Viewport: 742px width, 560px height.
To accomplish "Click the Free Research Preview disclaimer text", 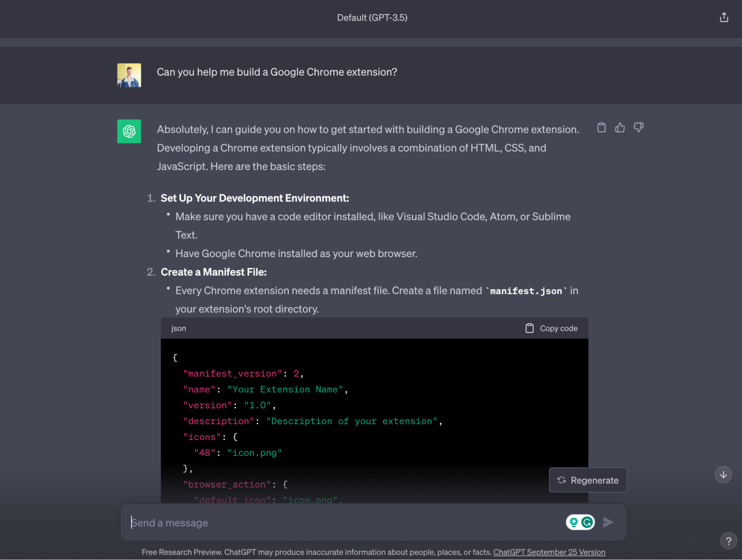I will [x=317, y=552].
